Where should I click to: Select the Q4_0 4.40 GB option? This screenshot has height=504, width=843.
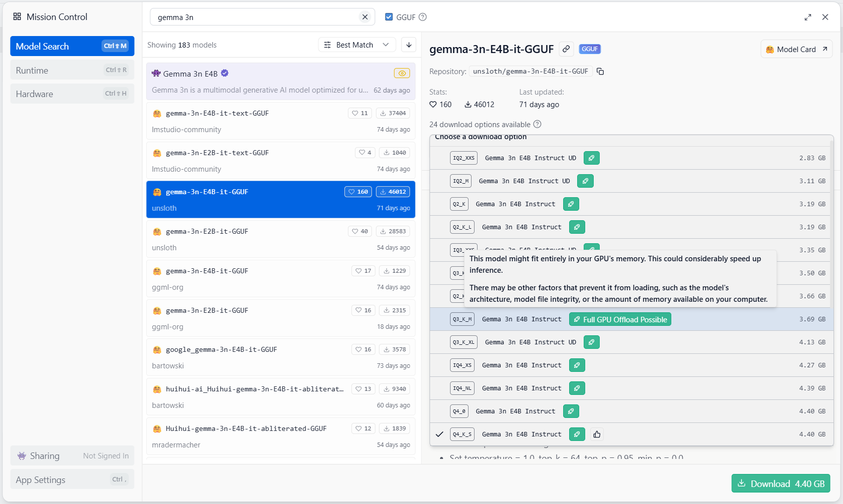click(631, 411)
